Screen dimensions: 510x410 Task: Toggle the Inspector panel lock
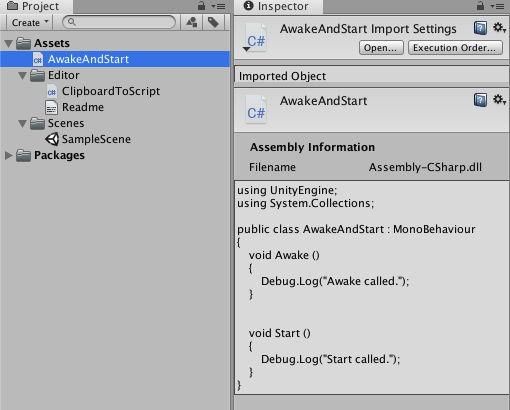480,6
